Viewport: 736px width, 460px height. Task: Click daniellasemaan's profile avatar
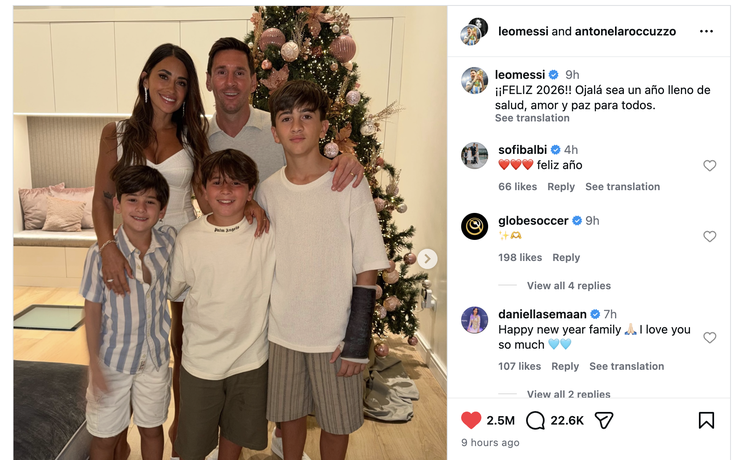[475, 320]
